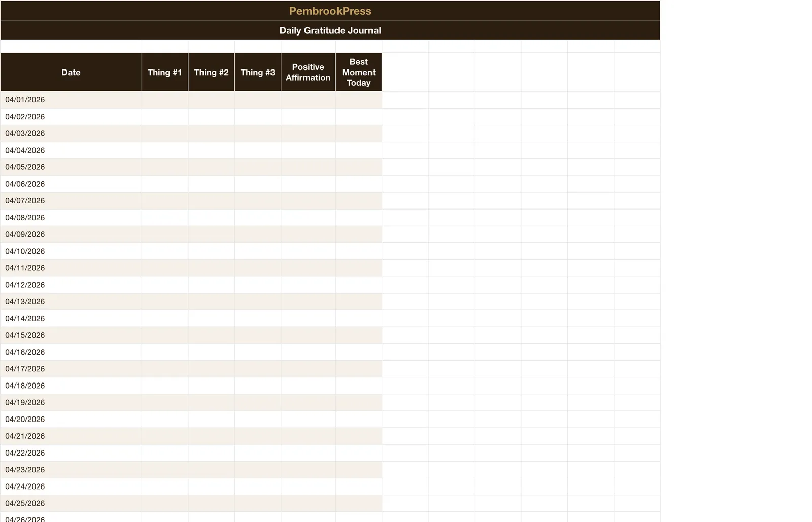The image size is (812, 522).
Task: Select the 04/20/2026 date cell
Action: point(71,419)
